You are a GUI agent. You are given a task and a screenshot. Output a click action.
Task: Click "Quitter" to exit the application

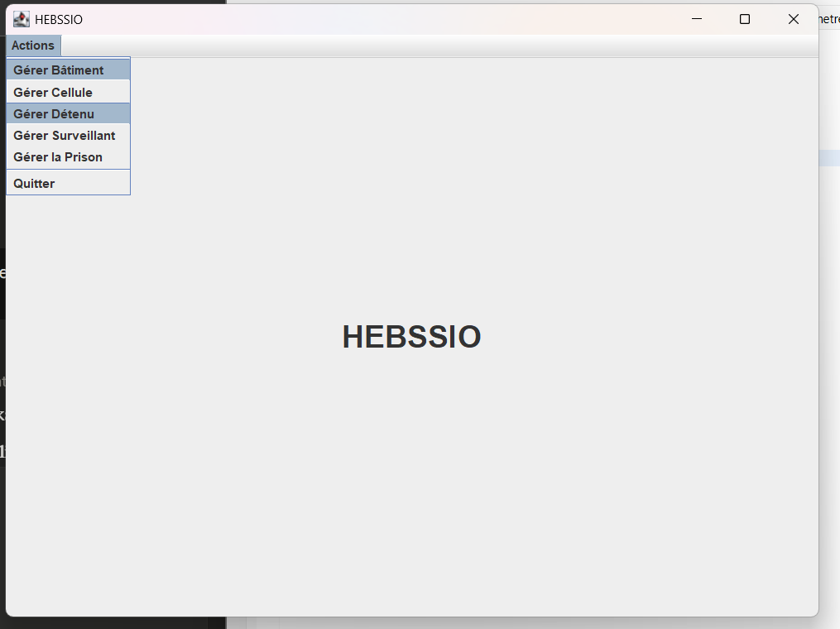[33, 183]
